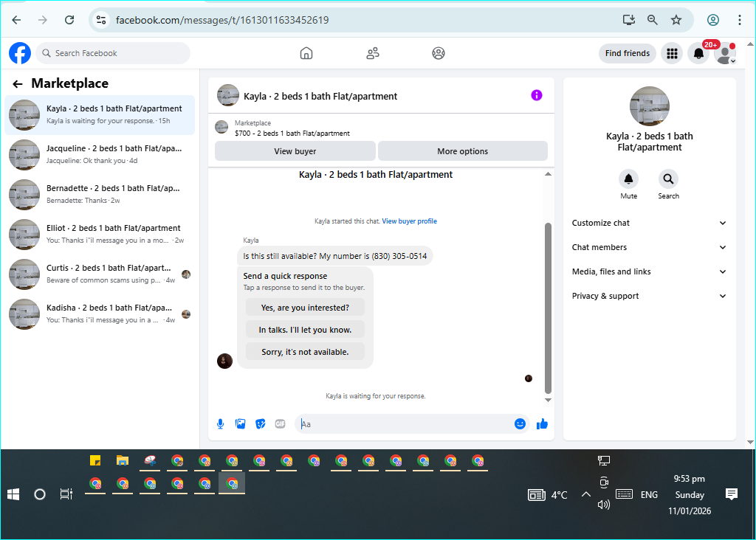The height and width of the screenshot is (540, 756).
Task: Choose a GIF in the composer
Action: pos(280,424)
